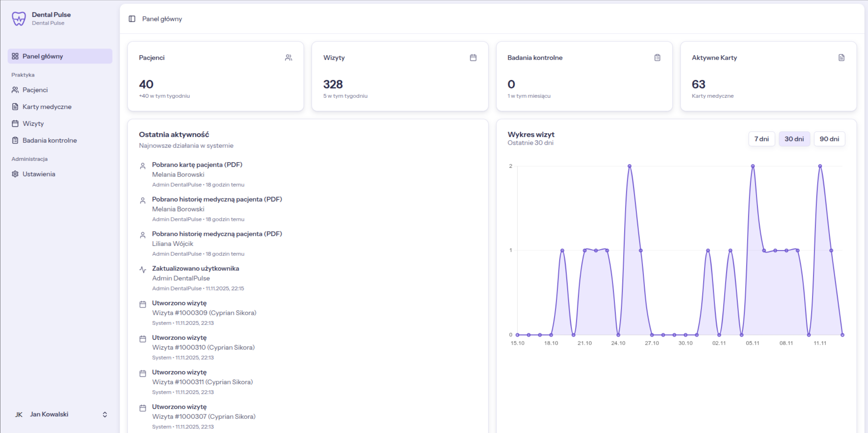Click clipboard icon in Badania kontrolne card
Screen dimensions: 868x433
[x=657, y=58]
